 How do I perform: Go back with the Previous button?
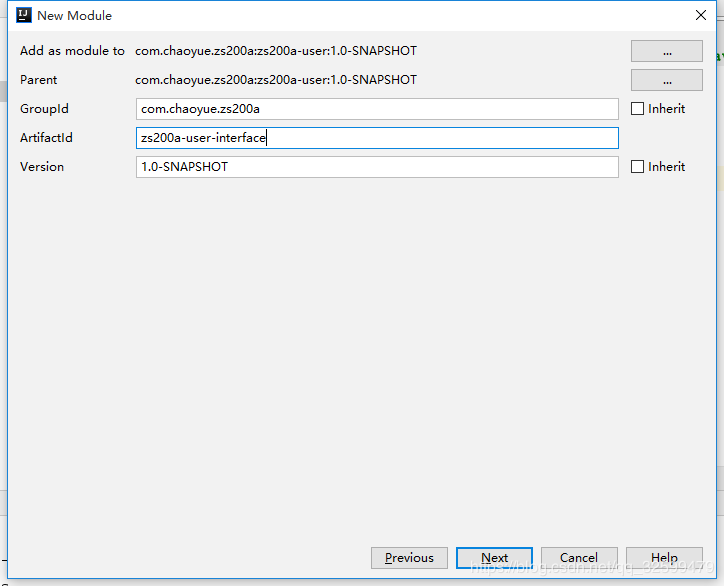click(409, 558)
